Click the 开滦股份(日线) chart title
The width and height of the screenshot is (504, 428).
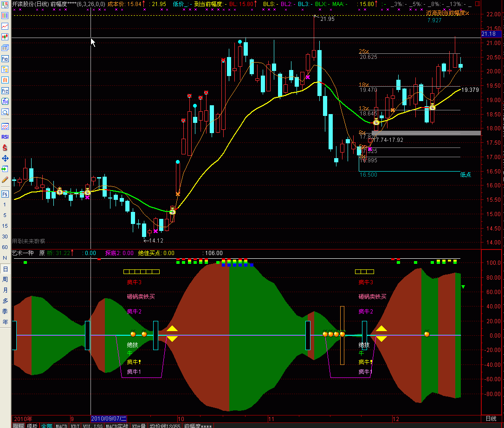click(x=31, y=4)
